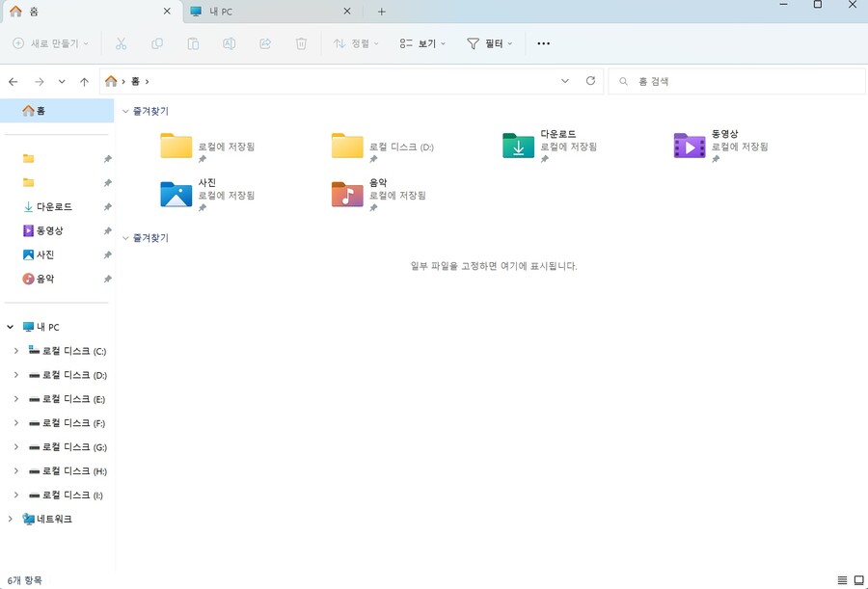
Task: Click the tile's 로컬 디스크 (D:) subtitle
Action: pos(401,147)
